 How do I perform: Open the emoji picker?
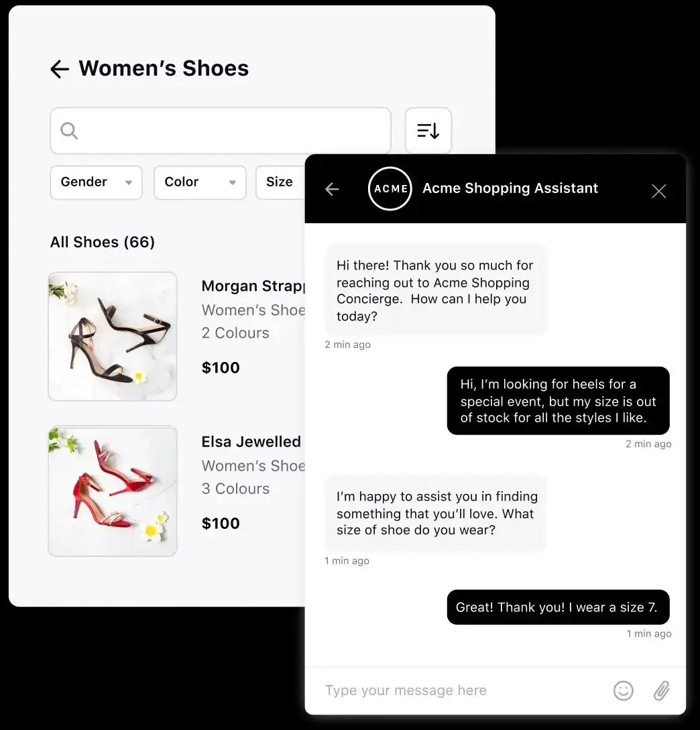click(x=623, y=690)
